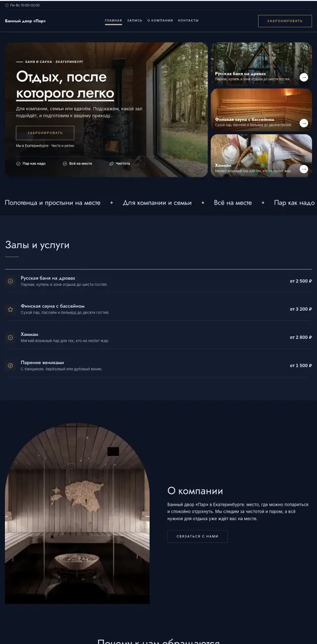This screenshot has width=317, height=644.
Task: Open the arrow on Русская баня на дровах card
Action: click(304, 77)
